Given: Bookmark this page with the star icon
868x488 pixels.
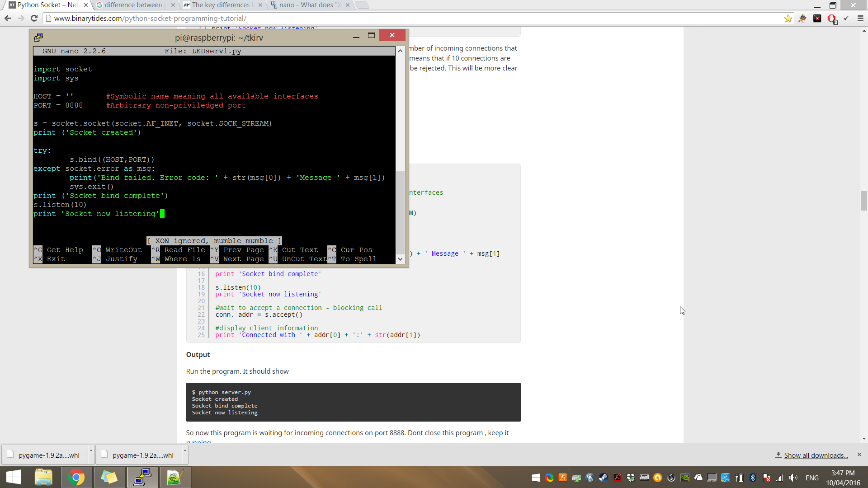Looking at the screenshot, I should point(788,19).
